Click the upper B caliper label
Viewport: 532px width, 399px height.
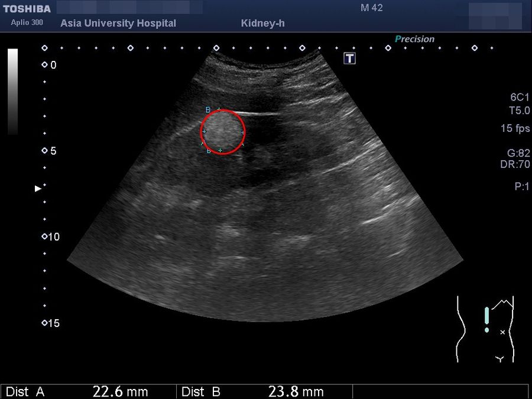point(208,110)
